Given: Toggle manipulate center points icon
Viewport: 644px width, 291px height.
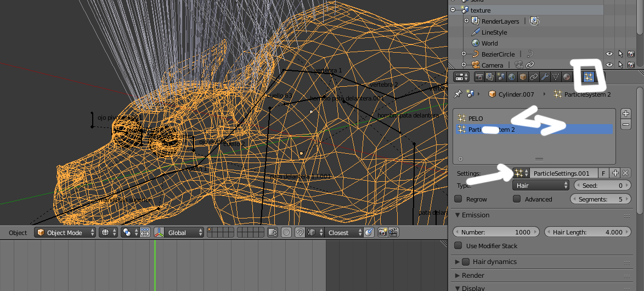Looking at the screenshot, I should coord(145,233).
